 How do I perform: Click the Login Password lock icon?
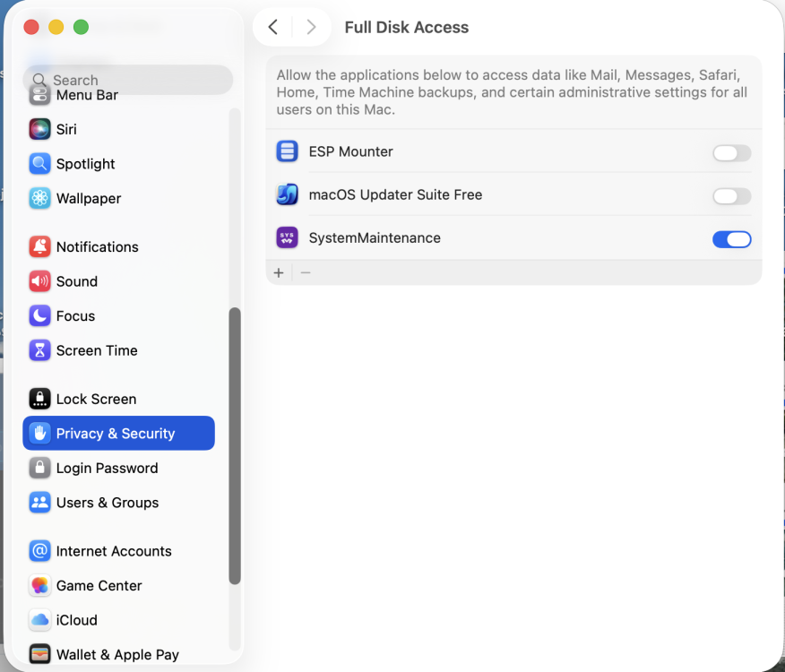click(39, 468)
